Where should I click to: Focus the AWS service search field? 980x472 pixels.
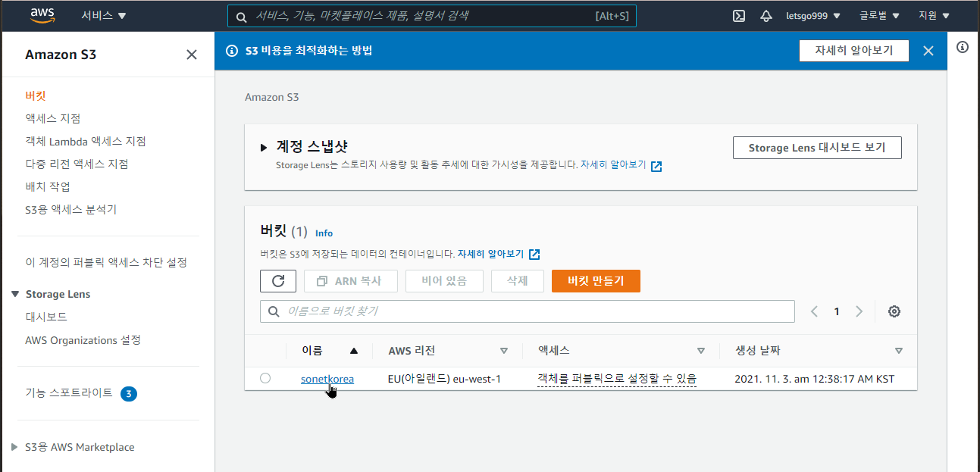point(431,16)
